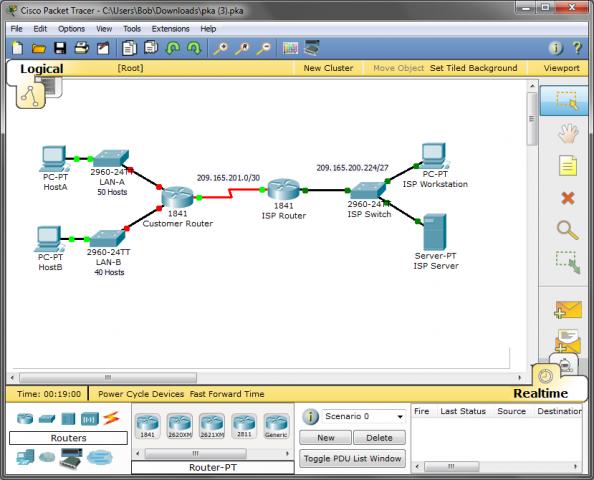Click the device list scrollbar right arrow
The height and width of the screenshot is (480, 594).
pos(287,453)
